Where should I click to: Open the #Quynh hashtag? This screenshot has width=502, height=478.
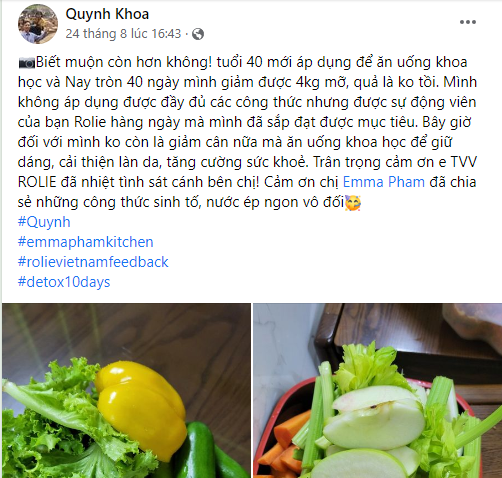click(x=44, y=222)
